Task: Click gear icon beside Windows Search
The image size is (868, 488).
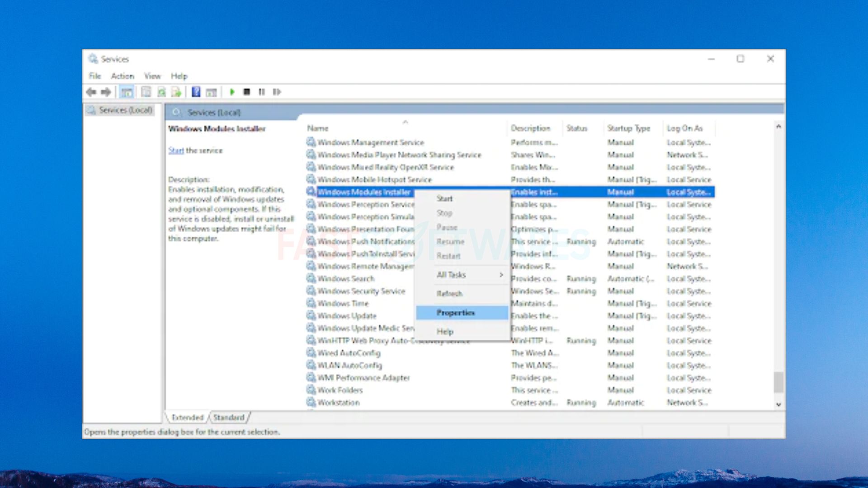Action: point(311,278)
